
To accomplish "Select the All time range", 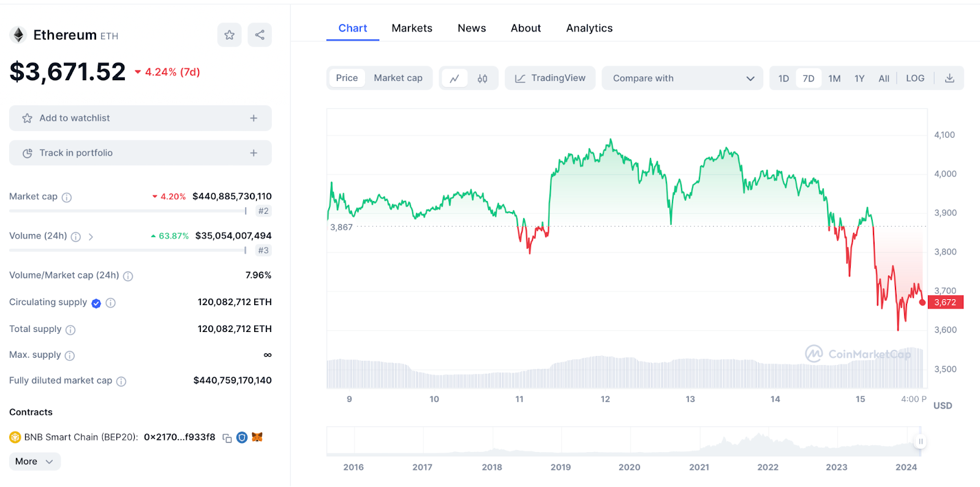I will tap(884, 78).
